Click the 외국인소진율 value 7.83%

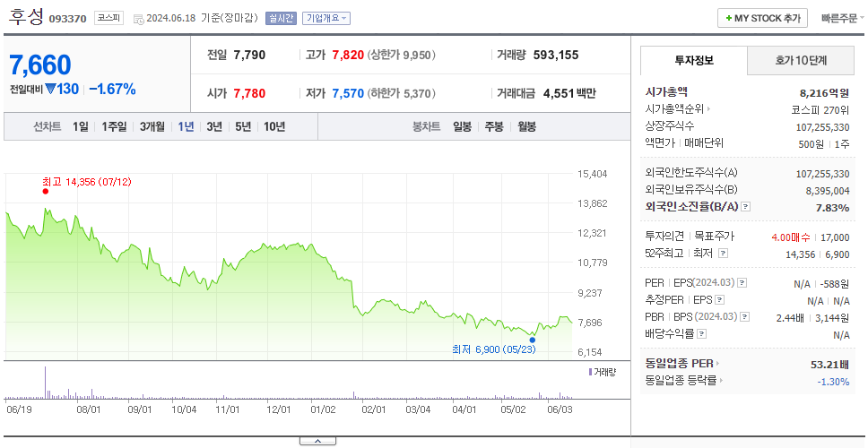click(x=832, y=207)
